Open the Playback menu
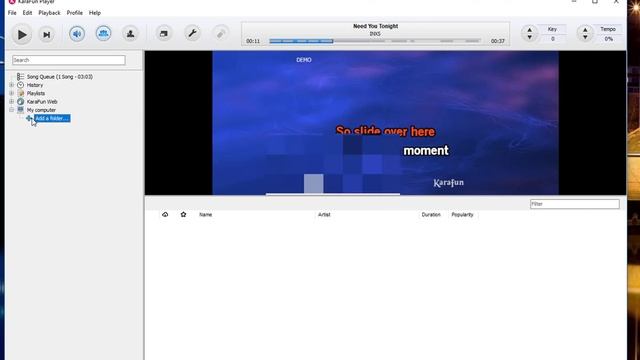The width and height of the screenshot is (640, 360). pos(49,13)
